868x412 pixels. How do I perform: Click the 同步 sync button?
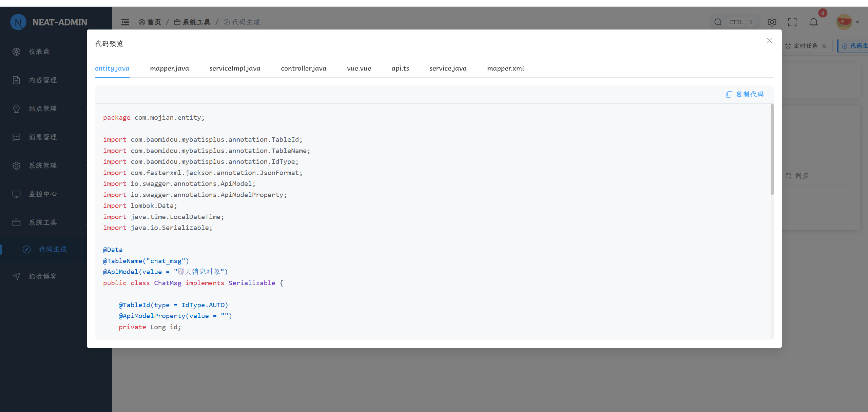click(797, 176)
